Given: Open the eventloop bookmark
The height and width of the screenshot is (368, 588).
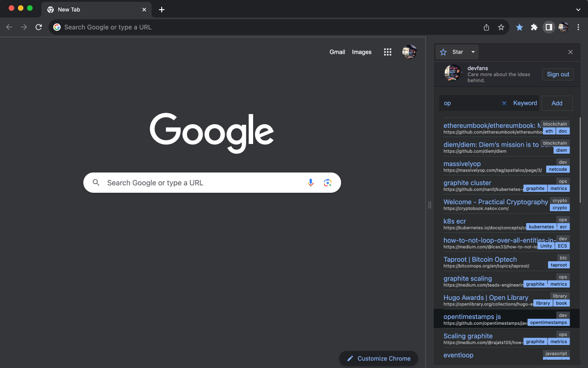Looking at the screenshot, I should pyautogui.click(x=458, y=355).
